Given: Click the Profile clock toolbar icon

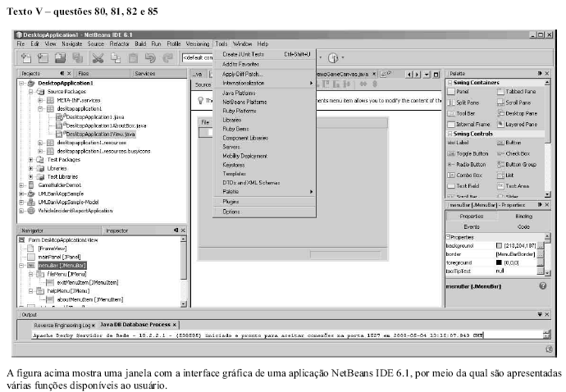Looking at the screenshot, I should pyautogui.click(x=333, y=57).
